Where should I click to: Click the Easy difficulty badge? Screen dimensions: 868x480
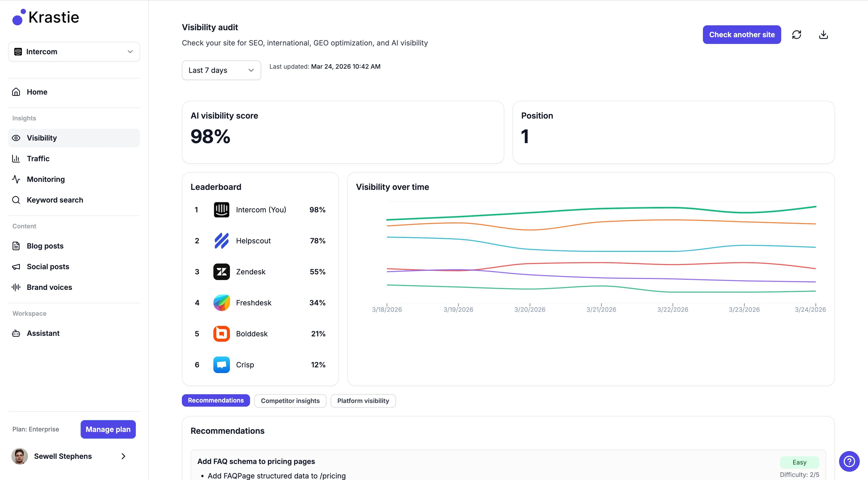(799, 462)
